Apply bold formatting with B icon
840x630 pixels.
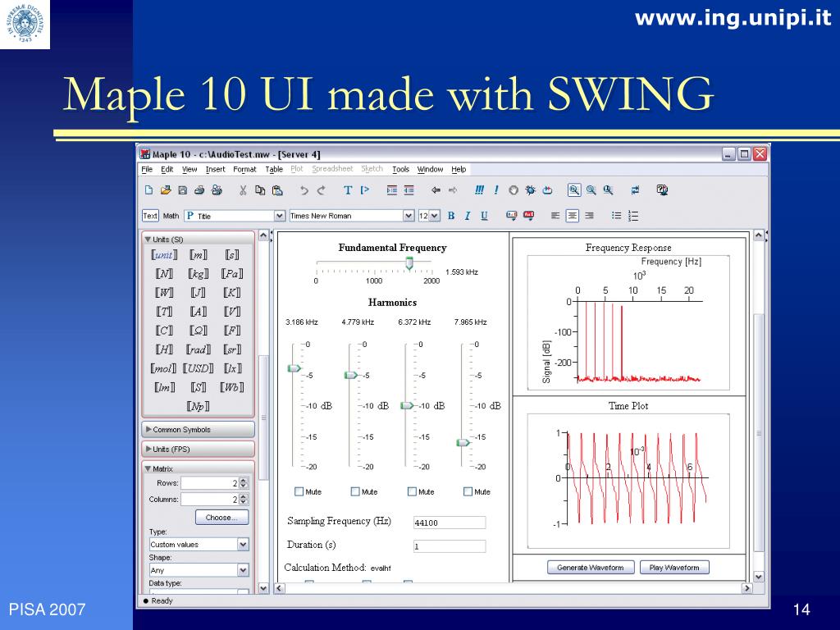(451, 216)
